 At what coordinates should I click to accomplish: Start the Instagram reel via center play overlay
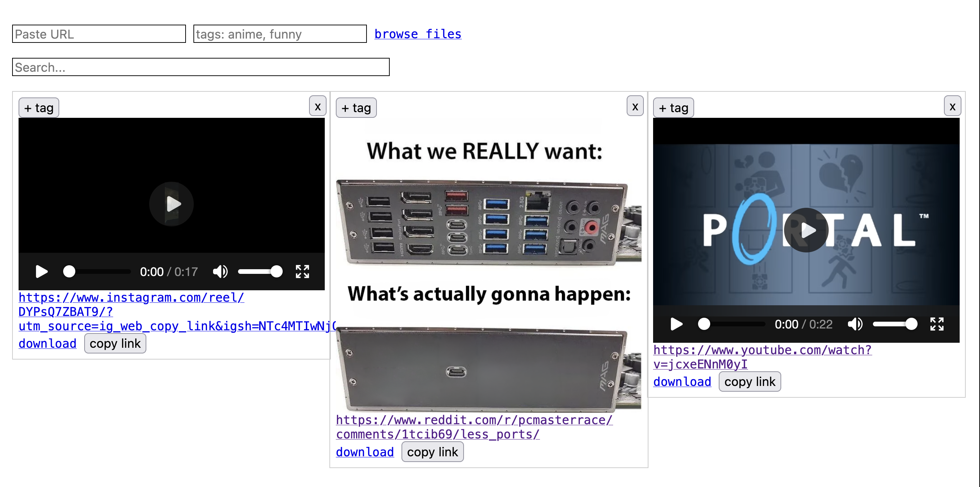click(x=172, y=204)
